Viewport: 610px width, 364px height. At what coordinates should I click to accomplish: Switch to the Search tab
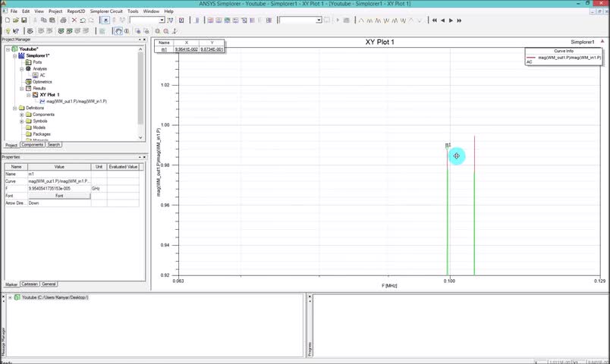click(x=54, y=145)
